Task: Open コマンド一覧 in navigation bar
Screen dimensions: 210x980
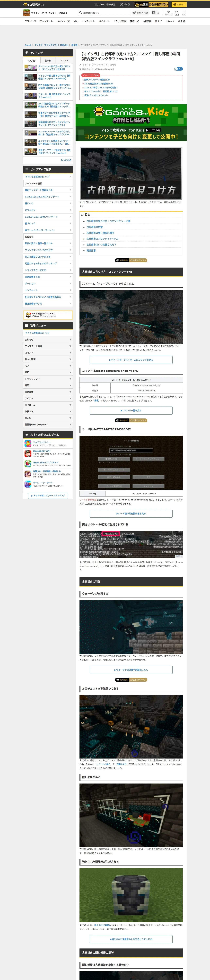Action: click(x=63, y=21)
